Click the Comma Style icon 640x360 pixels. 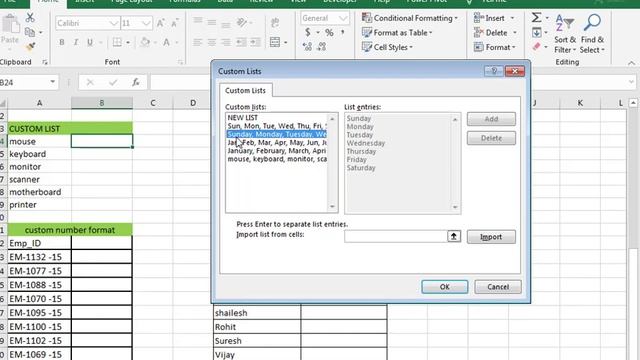(343, 32)
